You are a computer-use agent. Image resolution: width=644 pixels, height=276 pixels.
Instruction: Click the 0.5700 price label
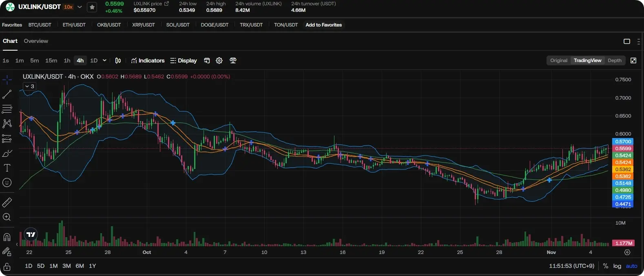[623, 142]
